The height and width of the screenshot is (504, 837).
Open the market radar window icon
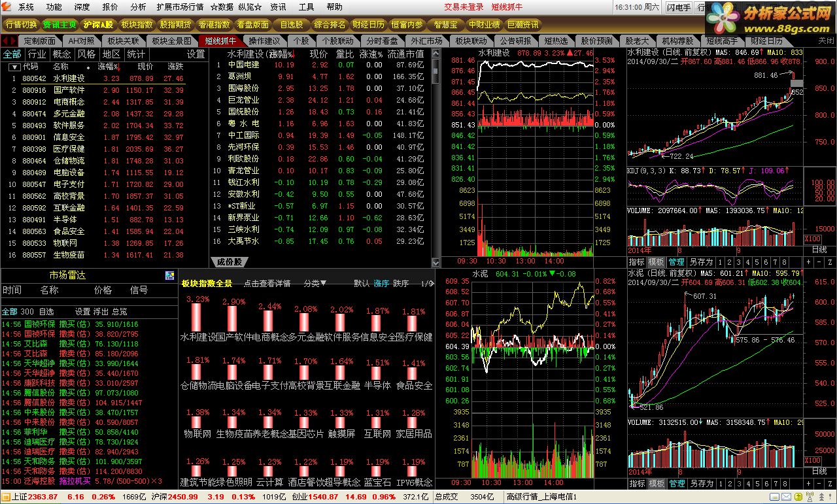tap(169, 275)
